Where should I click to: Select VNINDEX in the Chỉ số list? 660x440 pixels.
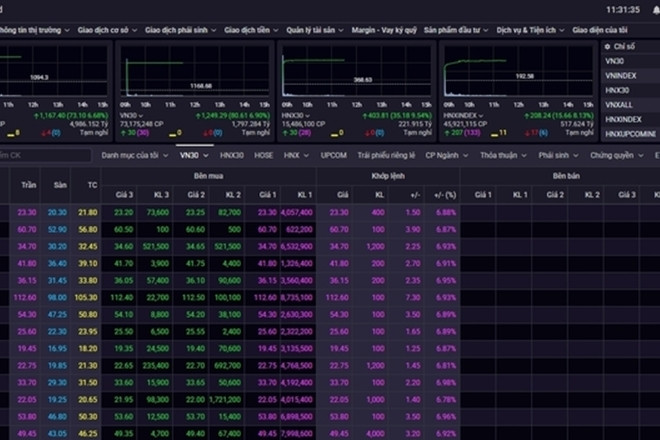(622, 75)
